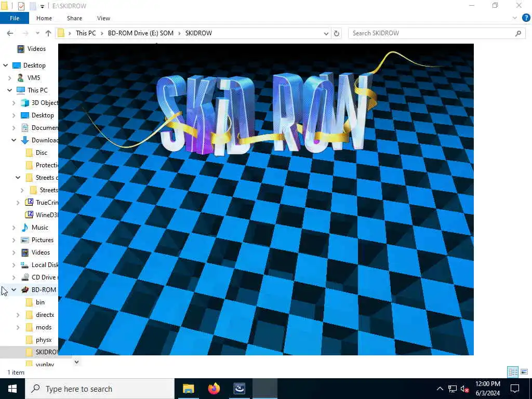
Task: Select Videos at top of tree
Action: (x=36, y=49)
